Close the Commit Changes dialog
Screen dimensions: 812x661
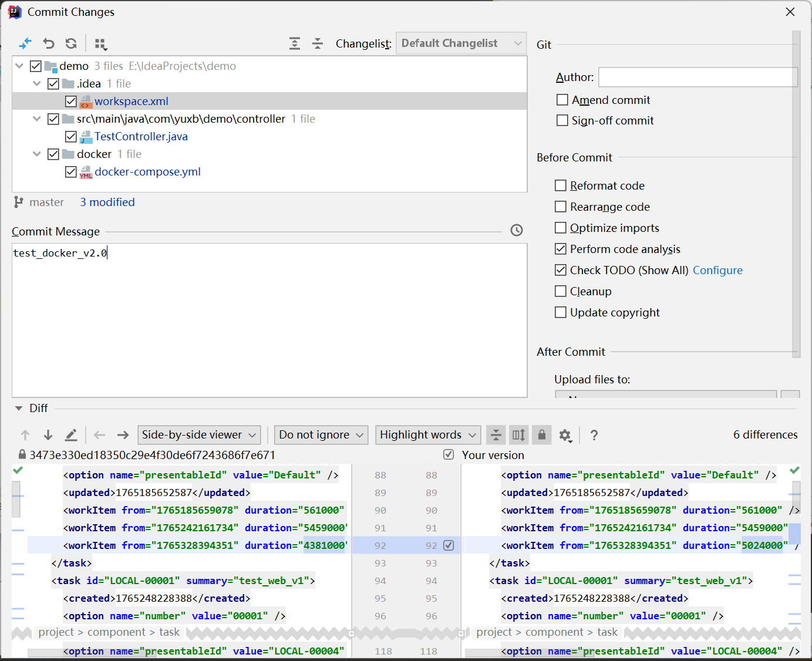790,12
